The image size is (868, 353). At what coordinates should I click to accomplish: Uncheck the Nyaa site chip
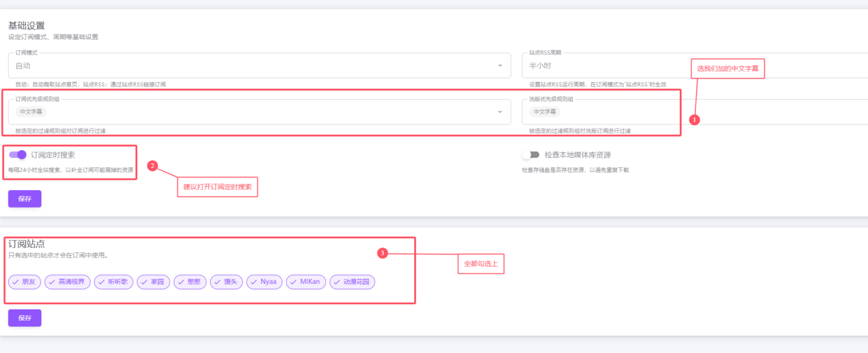click(264, 282)
